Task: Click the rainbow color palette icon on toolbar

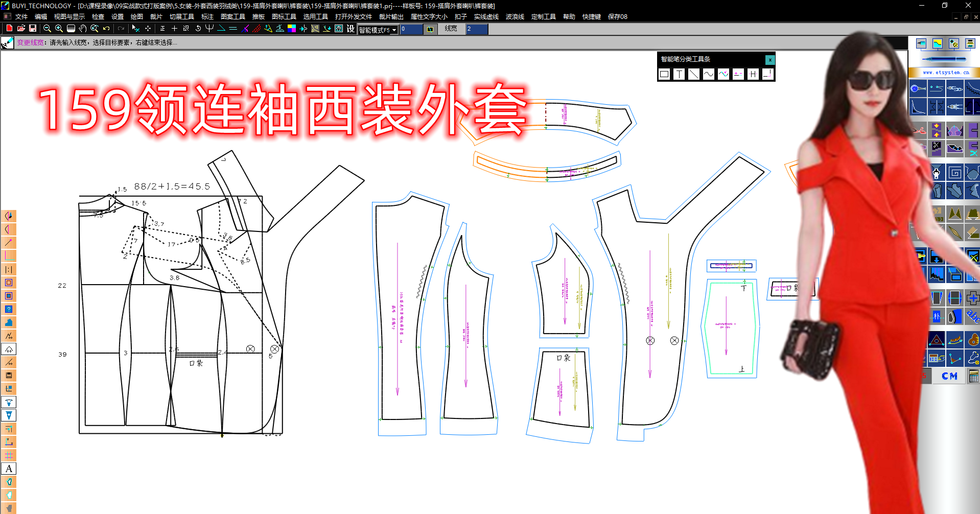Action: (291, 29)
